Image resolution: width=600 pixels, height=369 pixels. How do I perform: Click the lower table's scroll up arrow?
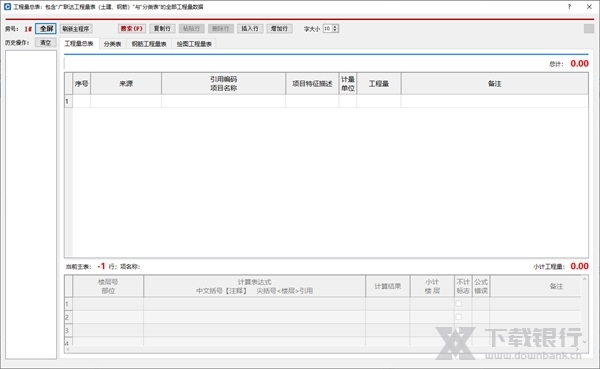pyautogui.click(x=584, y=279)
